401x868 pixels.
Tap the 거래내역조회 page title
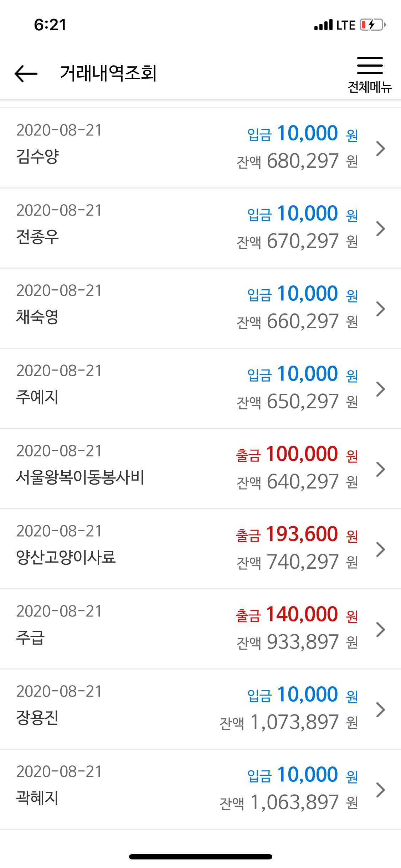coord(108,73)
